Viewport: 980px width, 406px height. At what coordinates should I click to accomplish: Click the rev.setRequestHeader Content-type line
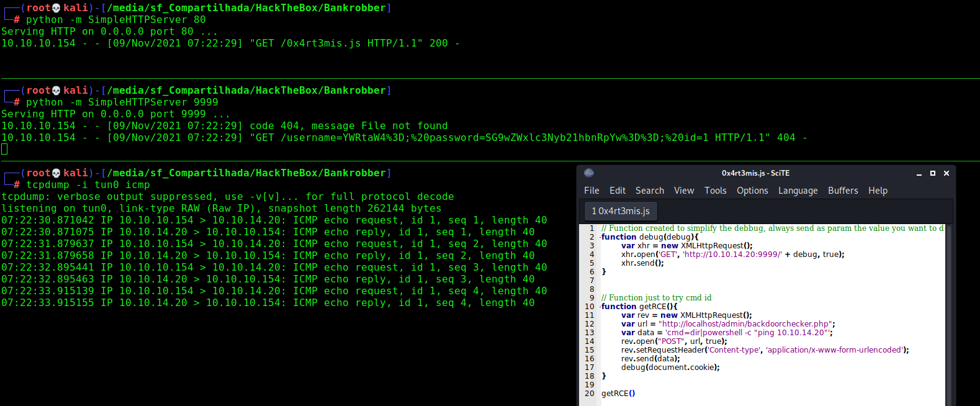[x=765, y=350]
